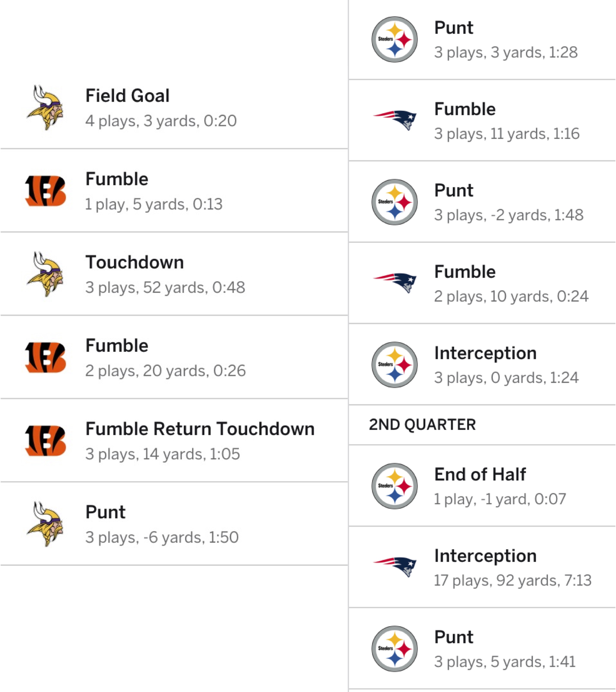
Task: Click Vikings logo beside Field Goal drive
Action: tap(45, 108)
